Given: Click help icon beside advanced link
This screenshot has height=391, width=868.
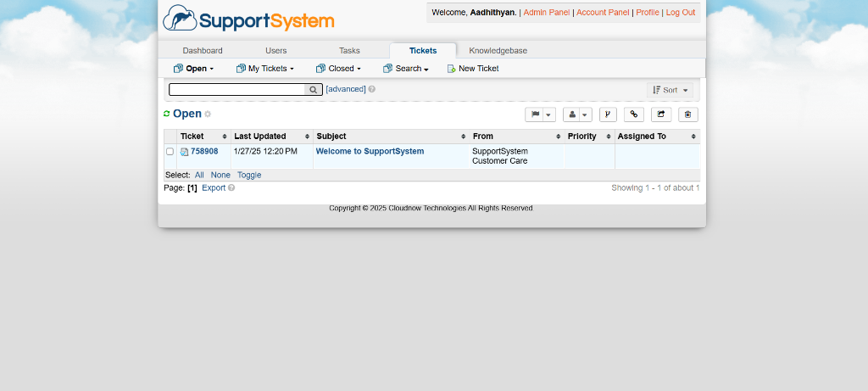Looking at the screenshot, I should (371, 89).
